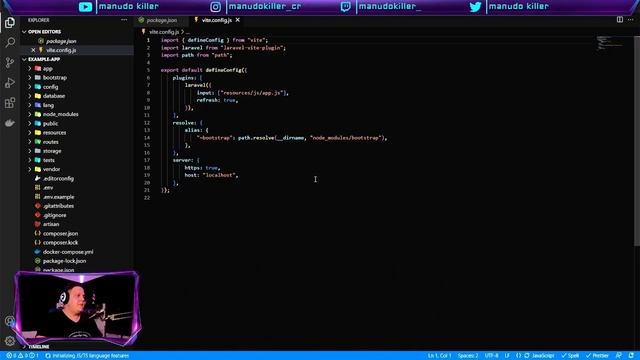Expand the public folder
640x360 pixels.
click(x=51, y=124)
